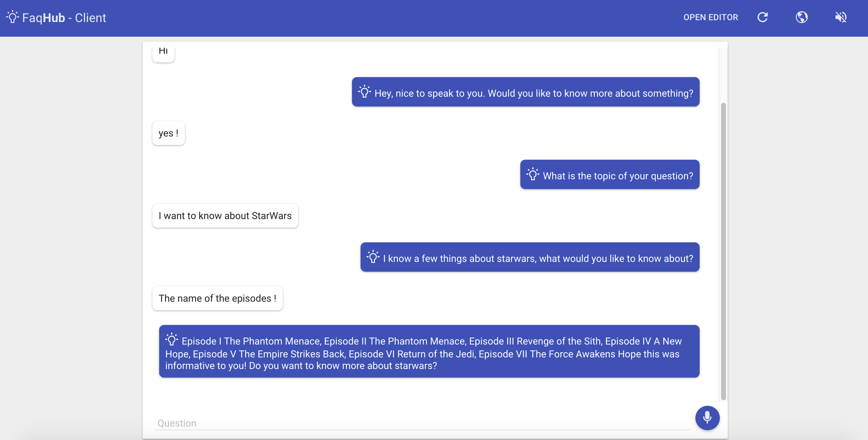Screen dimensions: 868x440
Task: Open the language globe icon
Action: tap(802, 17)
